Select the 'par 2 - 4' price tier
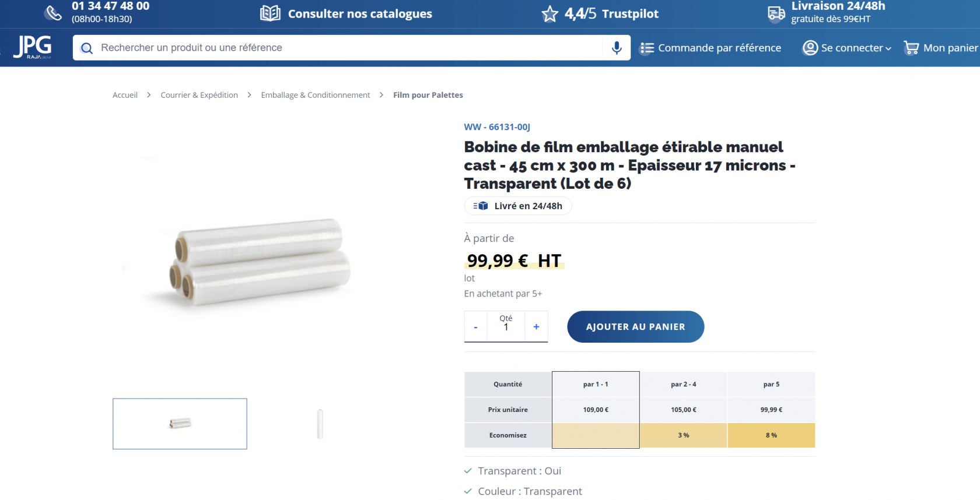Viewport: 980px width, 500px height. point(683,385)
